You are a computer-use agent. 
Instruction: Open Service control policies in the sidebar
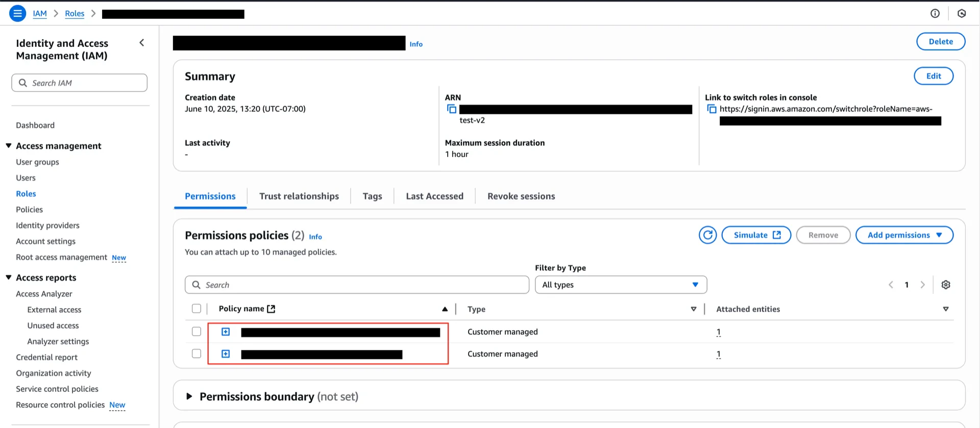tap(57, 389)
